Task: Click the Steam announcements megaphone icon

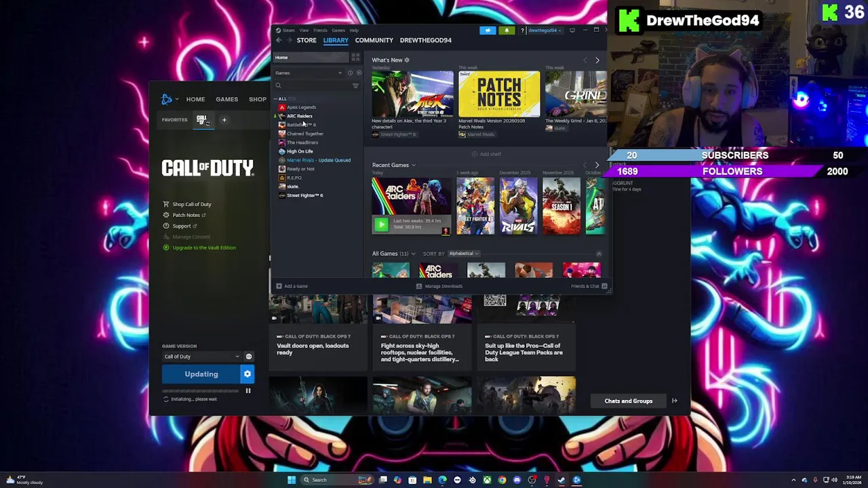Action: [488, 30]
